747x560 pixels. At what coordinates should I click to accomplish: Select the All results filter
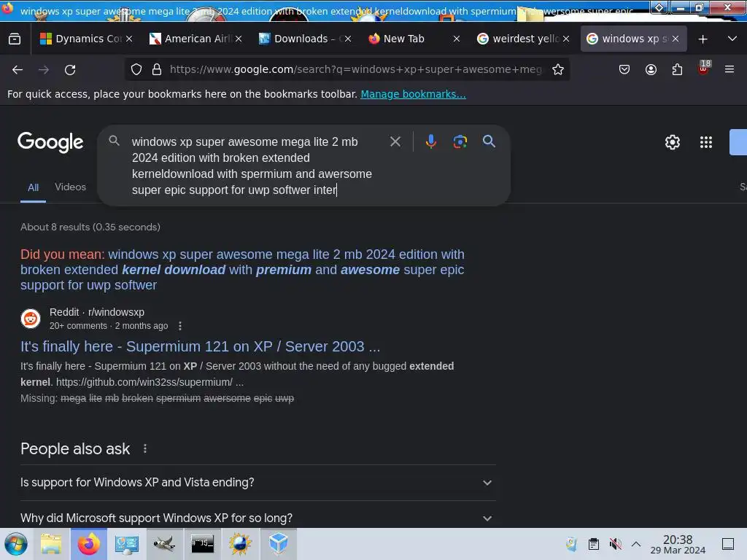click(33, 187)
